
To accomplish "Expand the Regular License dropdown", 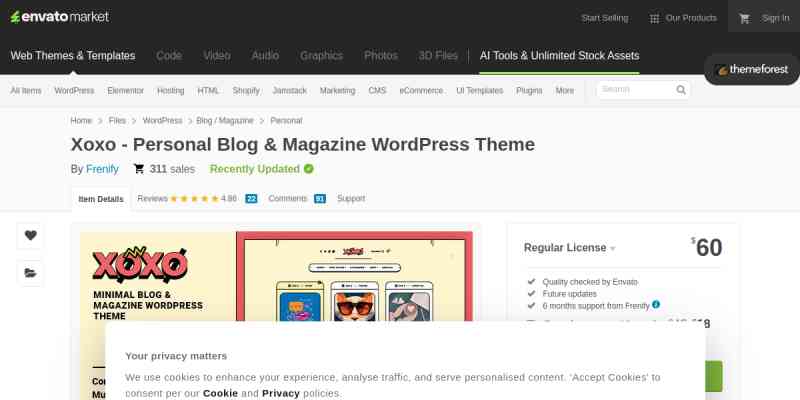I will [613, 248].
